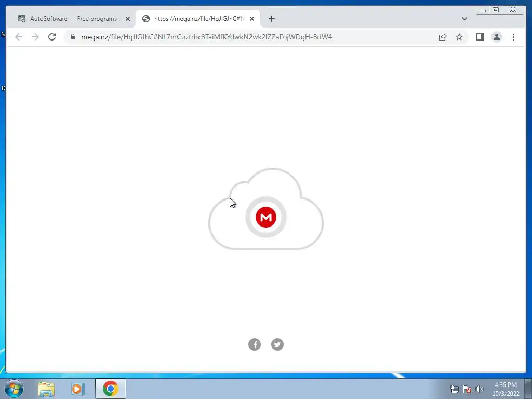Open the Action Center flag icon
This screenshot has height=399, width=532.
pos(467,389)
